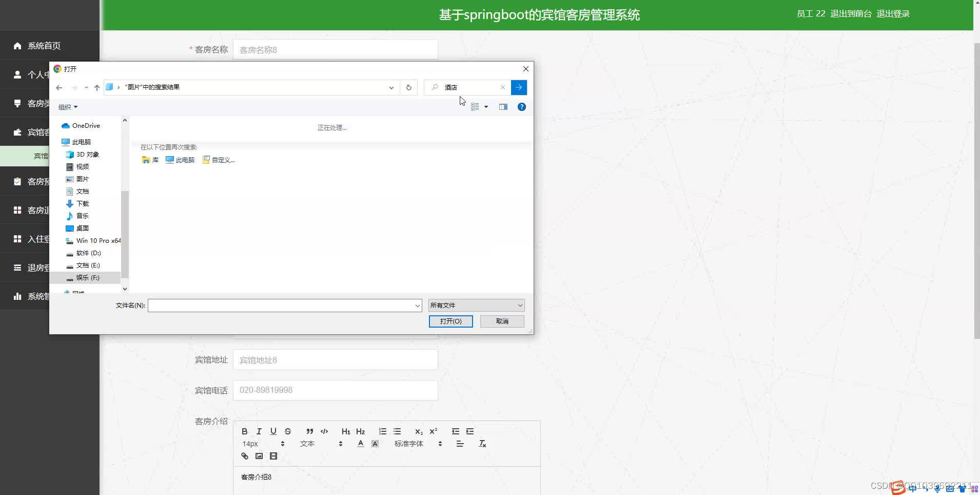Select 软件 (D:) drive
Viewport: 980px width, 495px height.
[x=84, y=253]
